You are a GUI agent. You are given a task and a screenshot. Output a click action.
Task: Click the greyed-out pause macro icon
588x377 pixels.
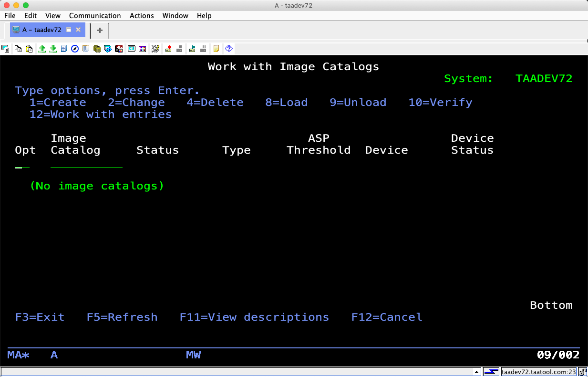(203, 49)
